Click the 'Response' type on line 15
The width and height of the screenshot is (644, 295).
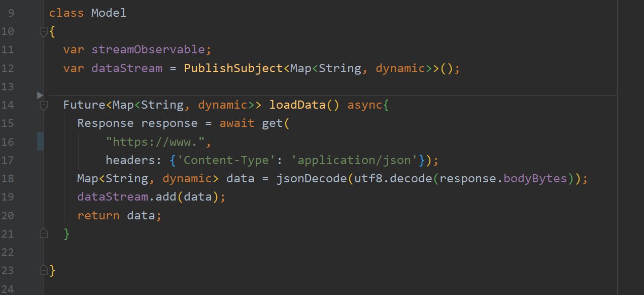coord(106,123)
